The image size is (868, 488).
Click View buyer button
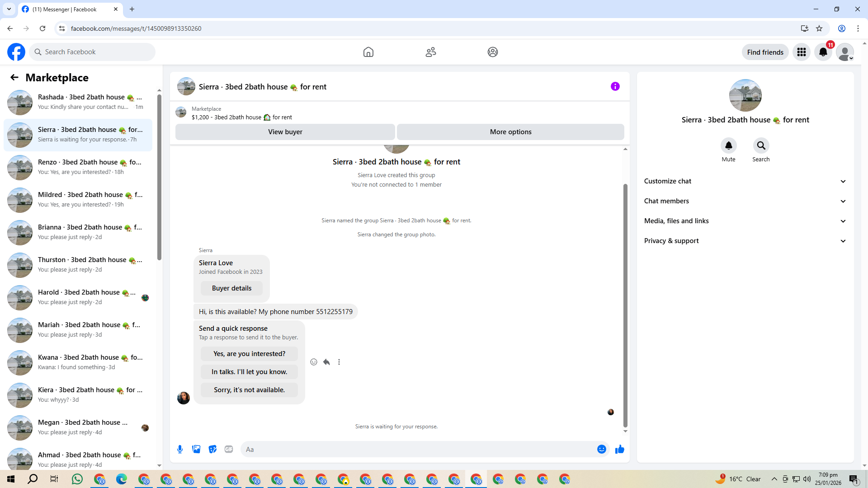coord(285,132)
